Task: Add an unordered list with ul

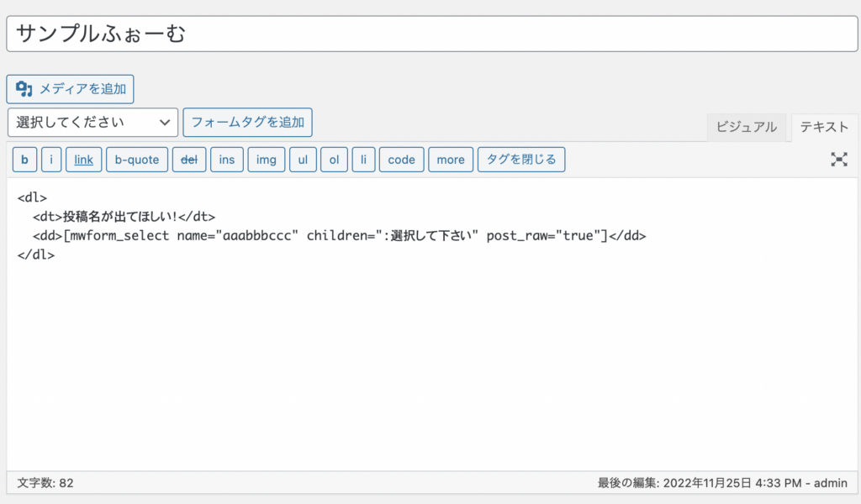Action: coord(303,160)
